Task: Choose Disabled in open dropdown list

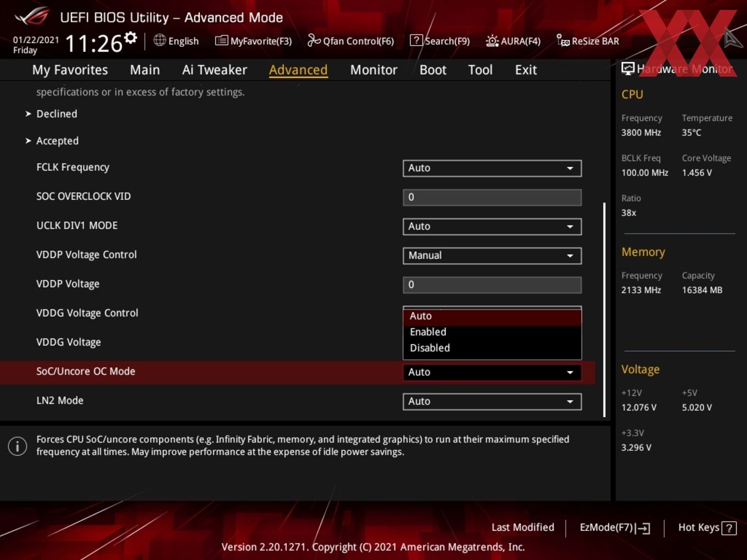Action: click(492, 348)
